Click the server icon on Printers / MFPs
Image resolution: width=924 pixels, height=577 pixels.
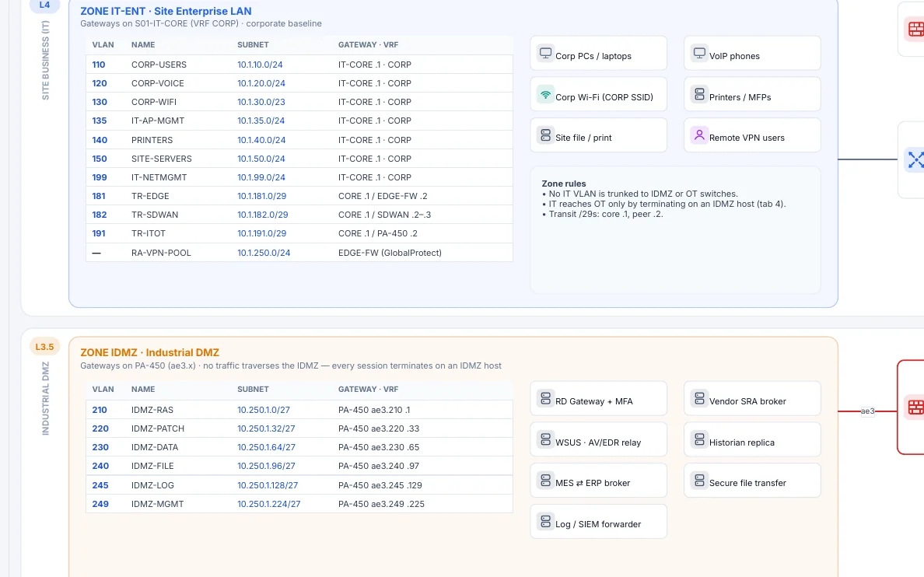(699, 94)
